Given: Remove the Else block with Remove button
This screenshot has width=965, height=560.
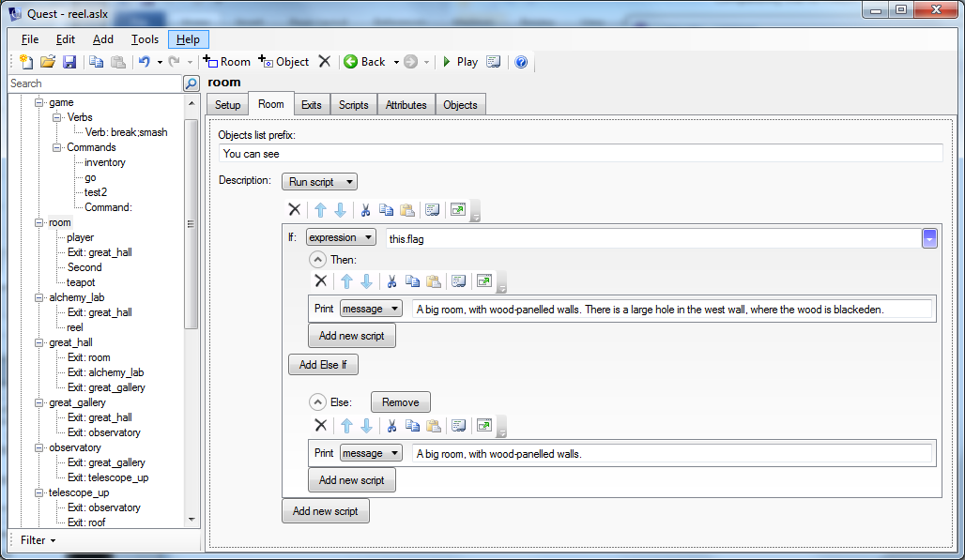Looking at the screenshot, I should (x=400, y=401).
